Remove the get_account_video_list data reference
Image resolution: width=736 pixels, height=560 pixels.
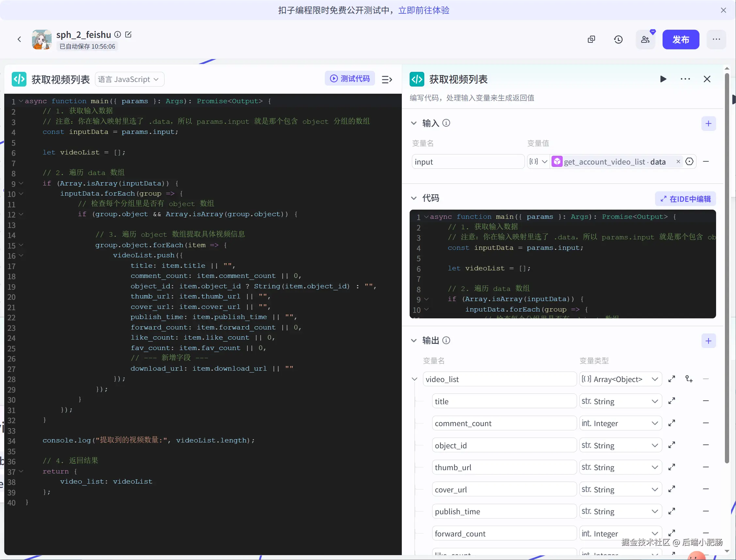[x=678, y=162]
